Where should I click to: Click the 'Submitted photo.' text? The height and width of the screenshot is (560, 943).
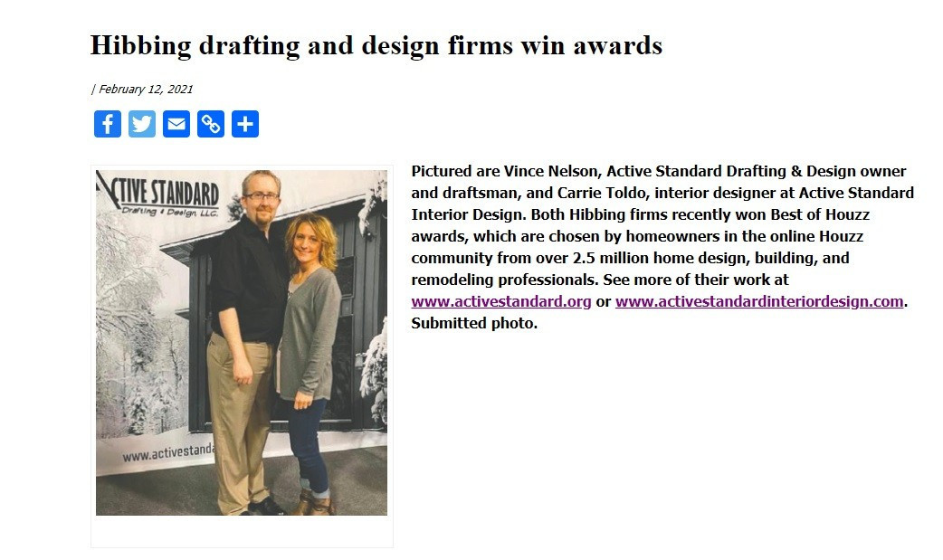click(x=474, y=323)
